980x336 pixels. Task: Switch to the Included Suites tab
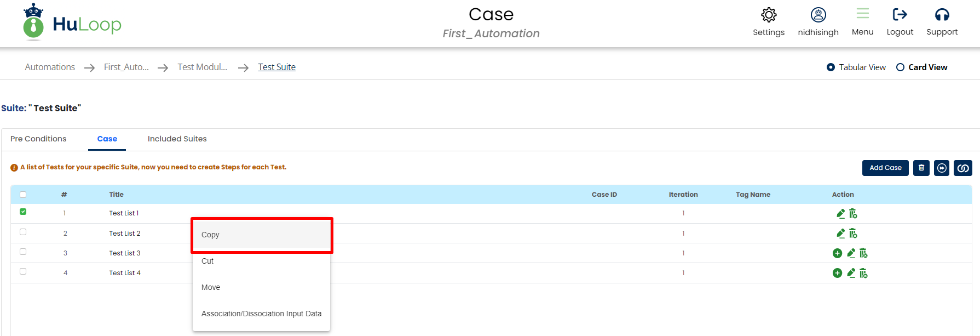[177, 139]
